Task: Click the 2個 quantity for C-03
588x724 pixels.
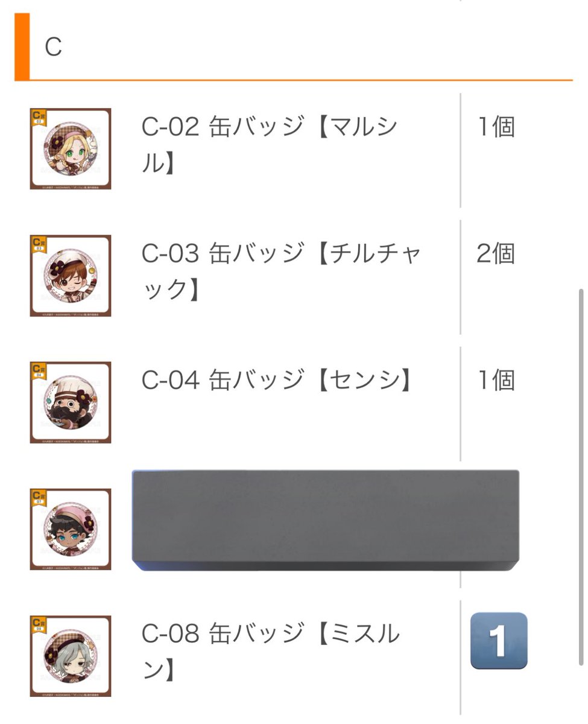Action: pos(496,254)
